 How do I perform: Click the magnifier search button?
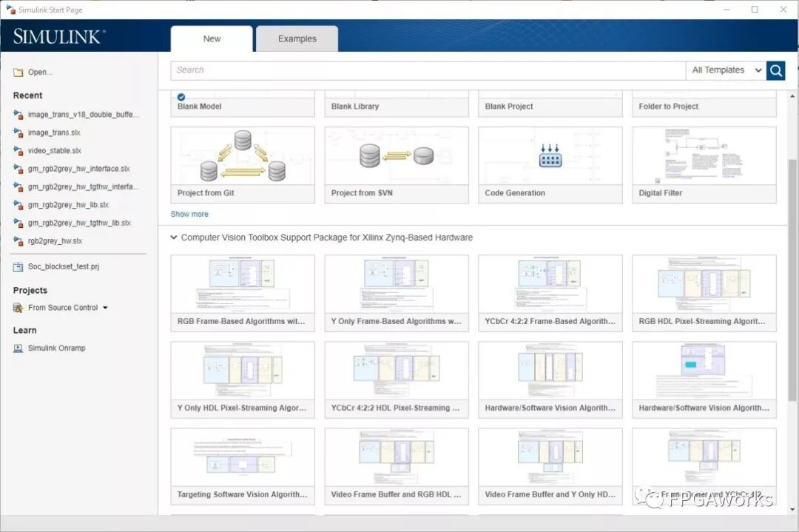(x=775, y=70)
